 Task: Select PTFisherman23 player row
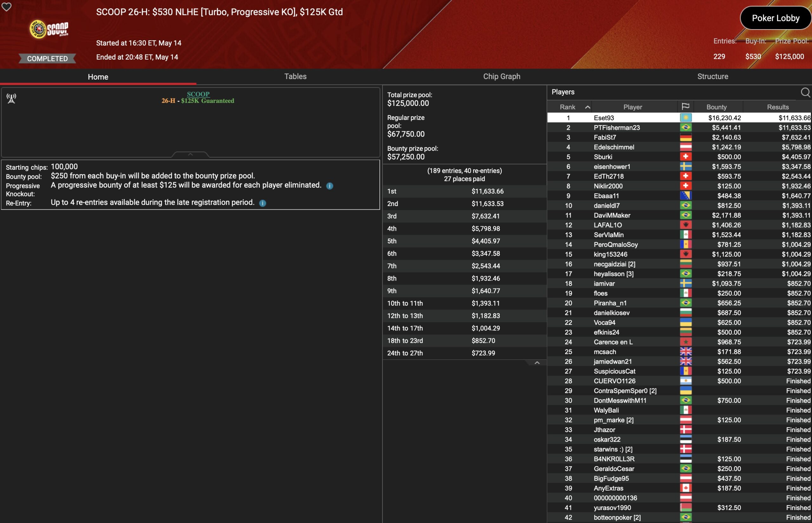[x=616, y=128]
